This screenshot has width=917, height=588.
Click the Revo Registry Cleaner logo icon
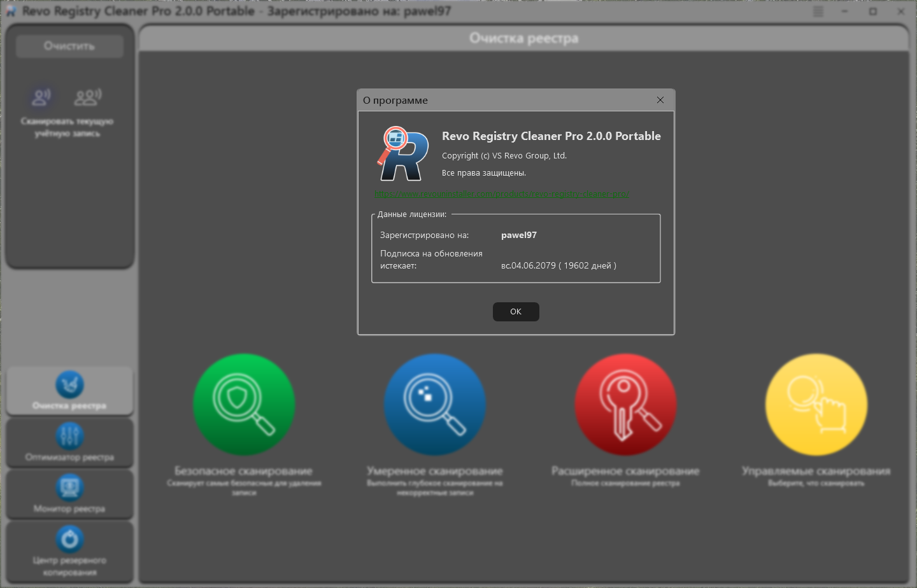point(402,154)
